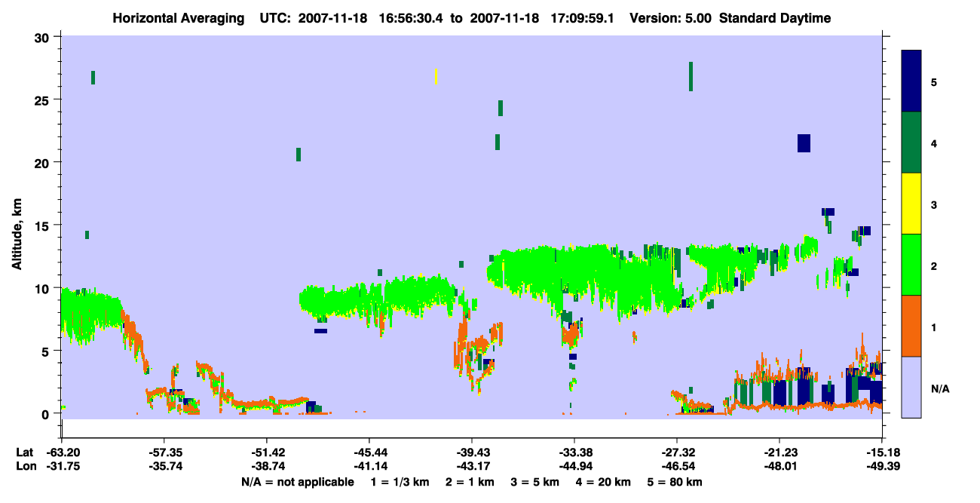Select the lavender N/A colorbar segment
The height and width of the screenshot is (503, 980).
click(911, 387)
